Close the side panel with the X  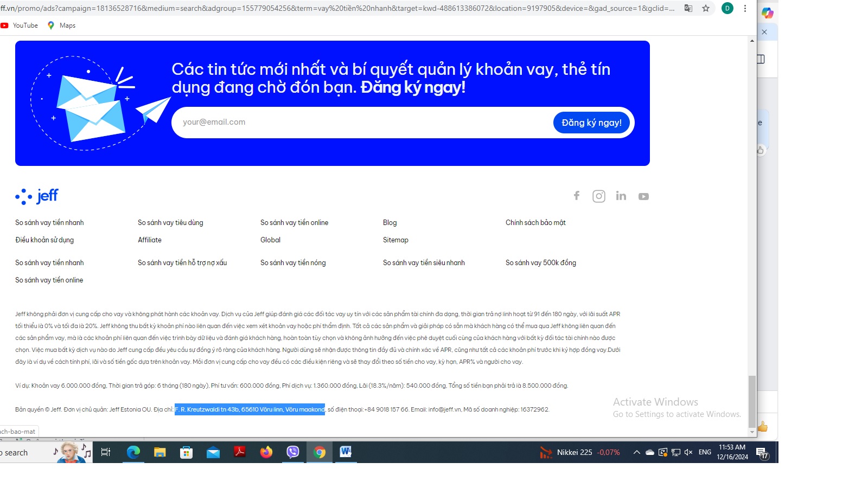click(764, 32)
